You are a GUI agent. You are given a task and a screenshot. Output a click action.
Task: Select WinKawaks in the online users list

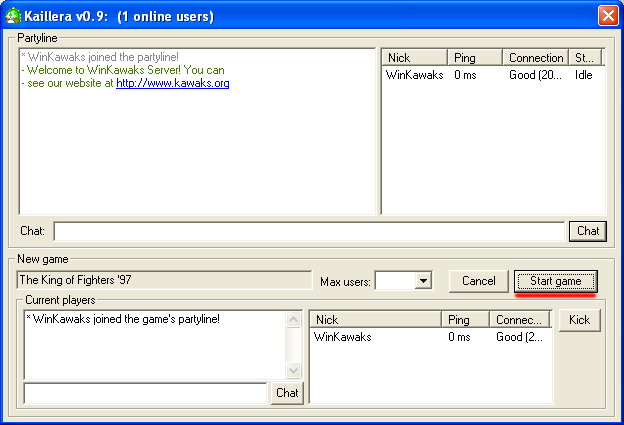414,75
